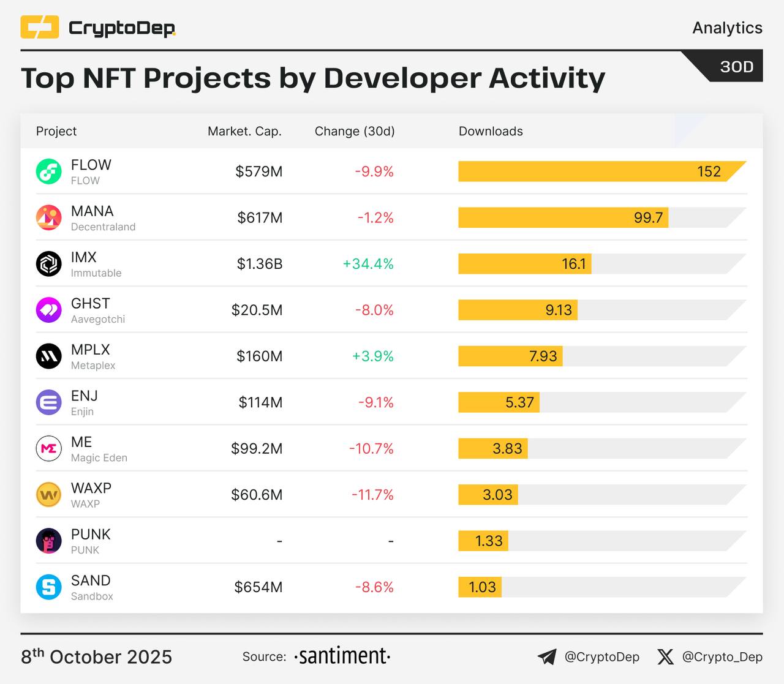Sort by Change (30d) column header

355,131
